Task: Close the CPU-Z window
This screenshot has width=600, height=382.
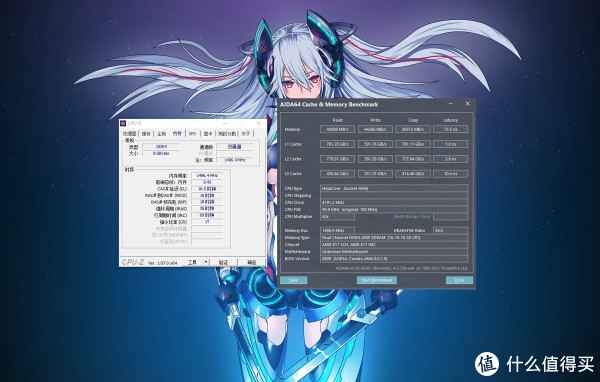Action: [x=258, y=123]
